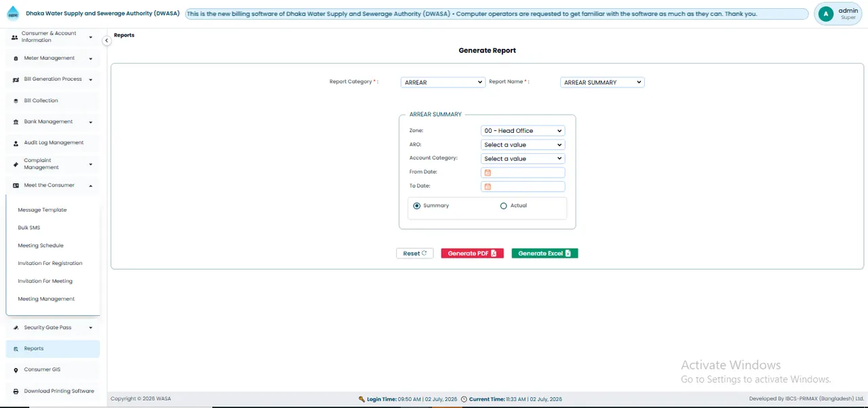Click the Audit Log Management icon

coord(16,143)
